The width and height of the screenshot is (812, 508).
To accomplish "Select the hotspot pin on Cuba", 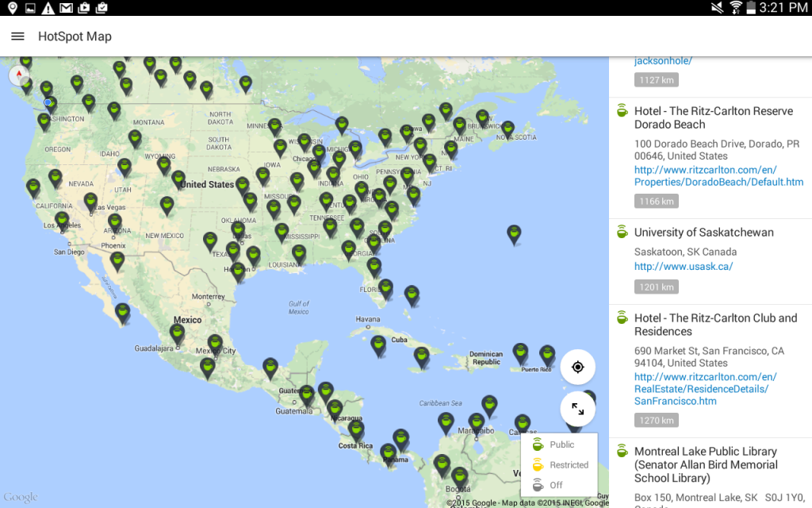I will (x=378, y=345).
